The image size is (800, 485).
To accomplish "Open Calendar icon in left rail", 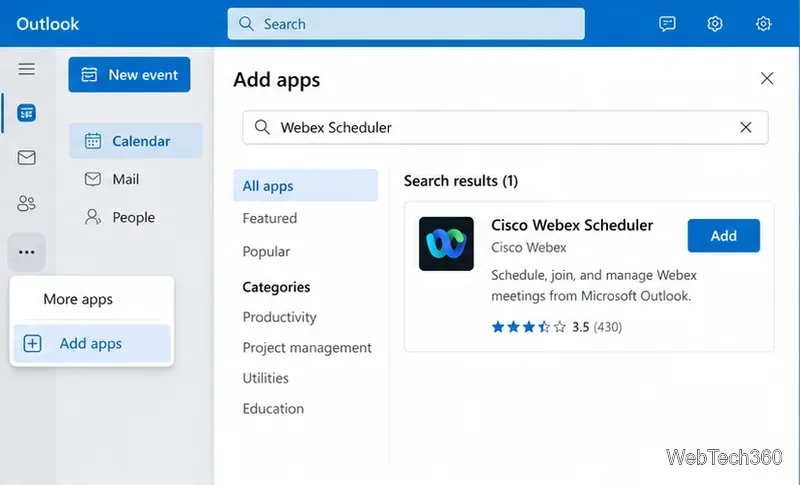I will pyautogui.click(x=27, y=113).
